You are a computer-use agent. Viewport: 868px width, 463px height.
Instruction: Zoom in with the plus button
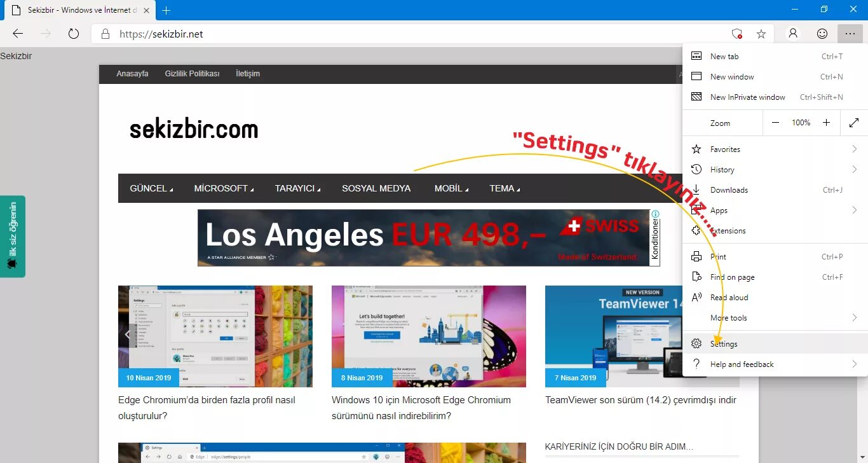pos(826,123)
